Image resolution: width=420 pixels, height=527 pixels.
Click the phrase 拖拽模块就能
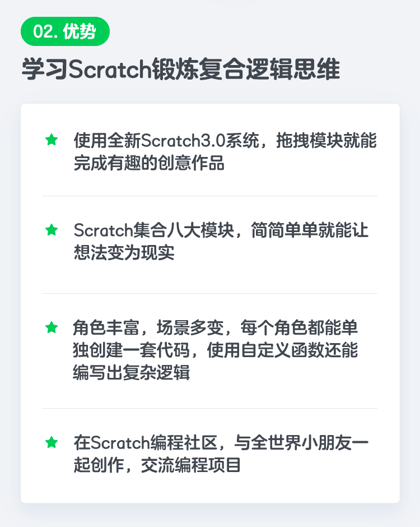tap(326, 140)
